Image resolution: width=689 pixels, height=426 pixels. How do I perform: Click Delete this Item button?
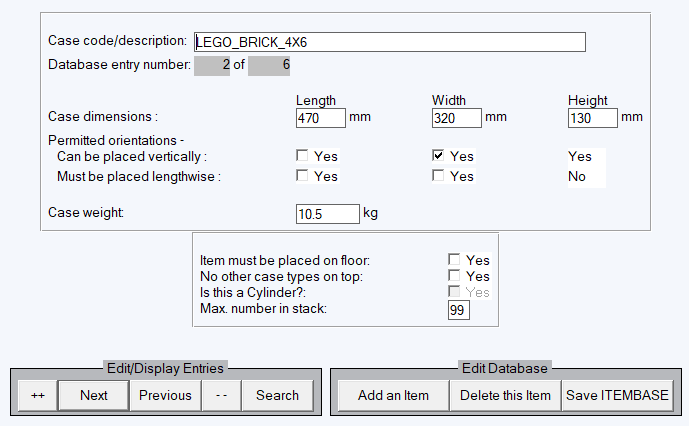pyautogui.click(x=505, y=395)
